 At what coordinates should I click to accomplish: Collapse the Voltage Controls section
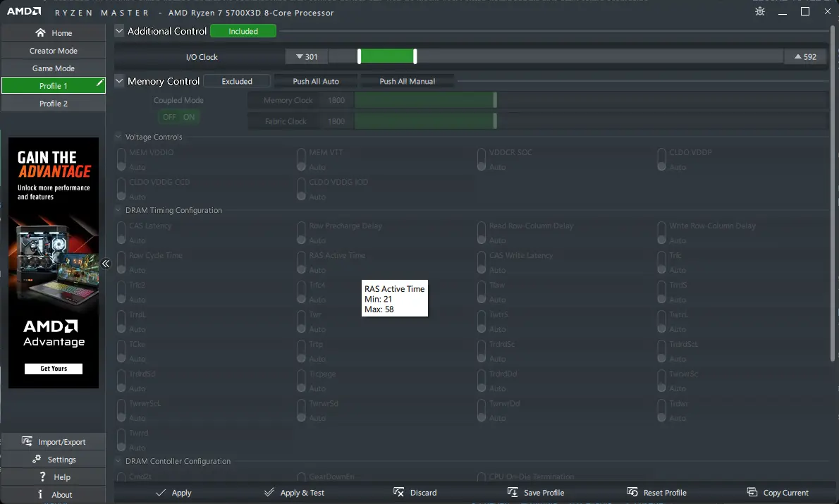(118, 137)
